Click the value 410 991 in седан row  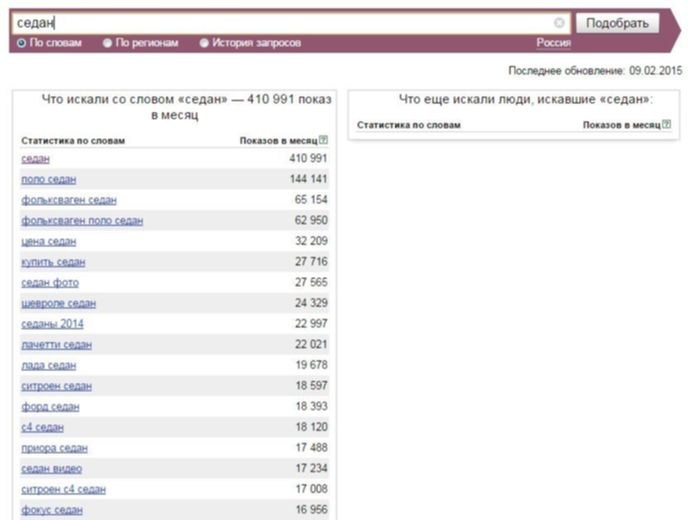[308, 158]
